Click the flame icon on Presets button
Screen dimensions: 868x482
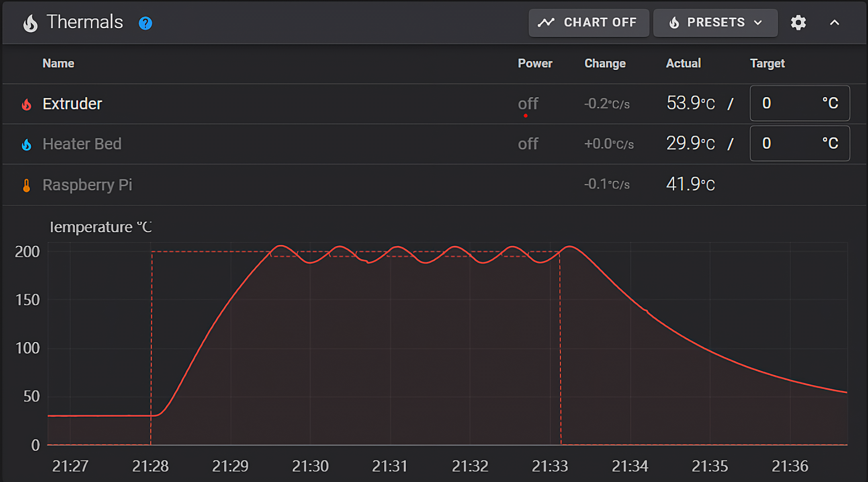[674, 23]
